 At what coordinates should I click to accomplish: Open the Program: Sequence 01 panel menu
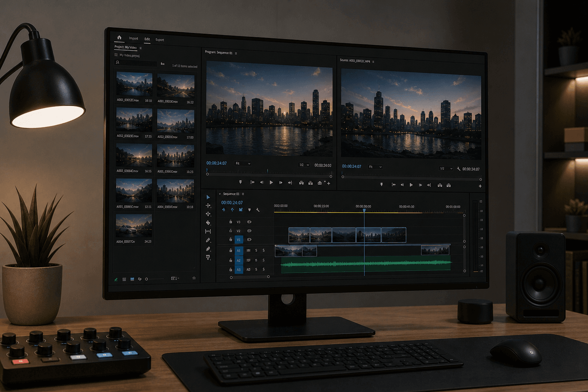(236, 53)
